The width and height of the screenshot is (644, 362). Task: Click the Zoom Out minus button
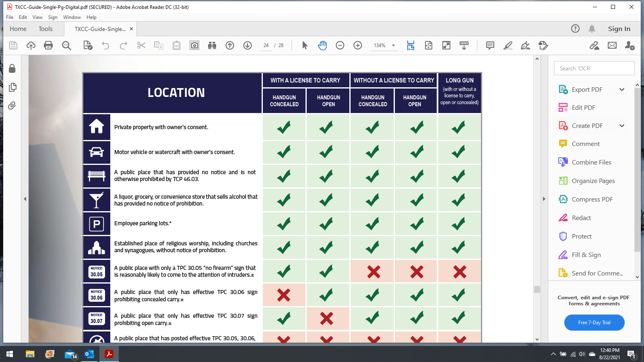340,45
